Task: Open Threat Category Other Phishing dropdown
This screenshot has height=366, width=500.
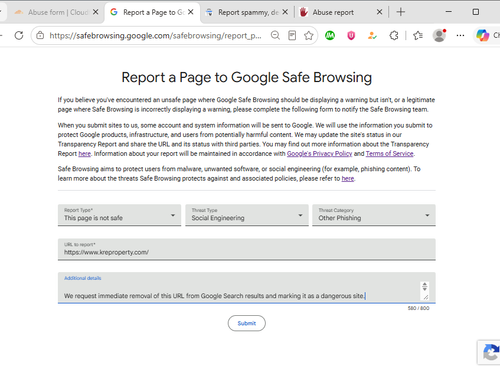Action: pyautogui.click(x=374, y=215)
